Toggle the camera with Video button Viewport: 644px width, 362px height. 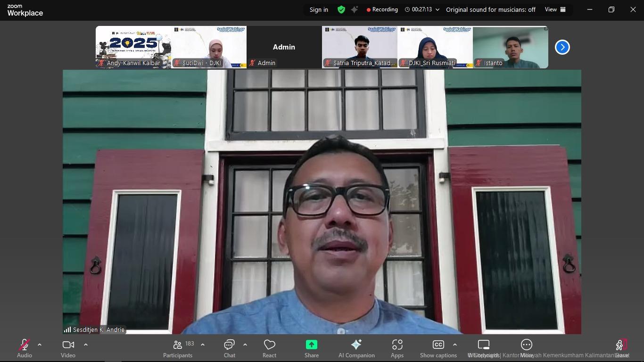(x=68, y=349)
